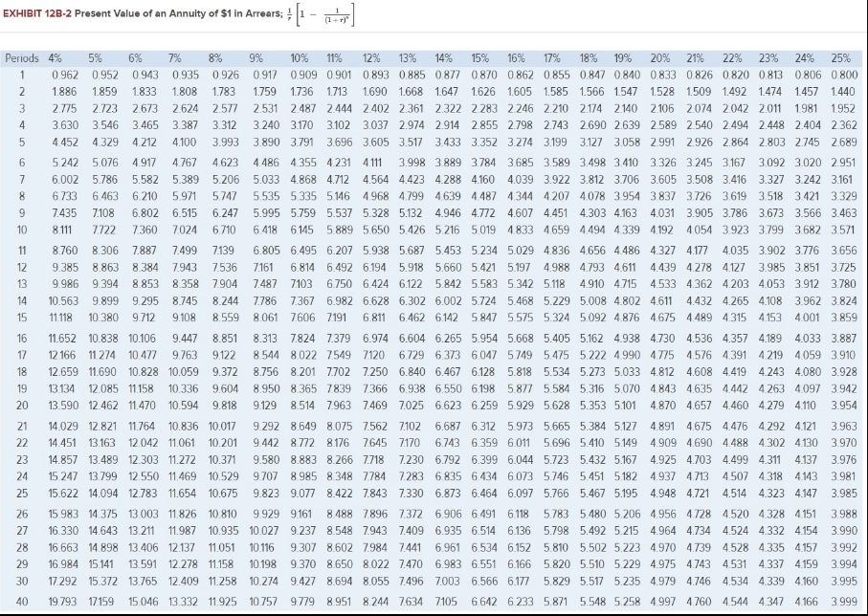Select 4.868 in period 7, 10% column

(304, 179)
